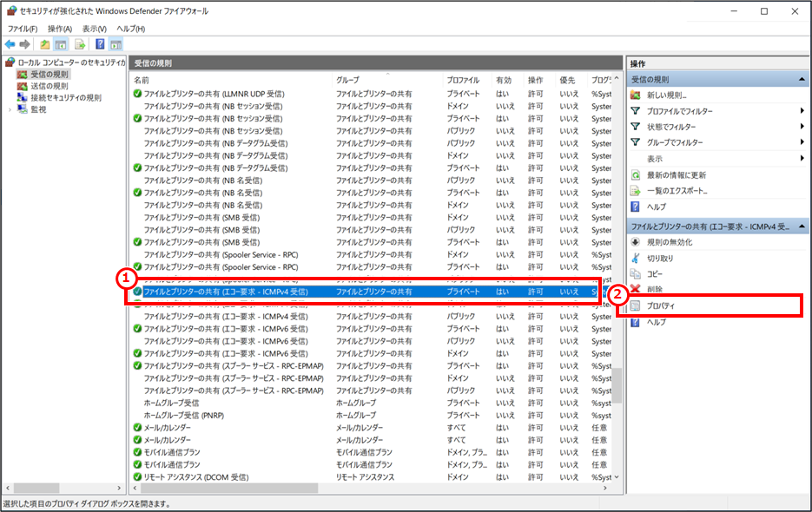The image size is (812, 512).
Task: Open the ヘルプ(H) menu
Action: [130, 29]
